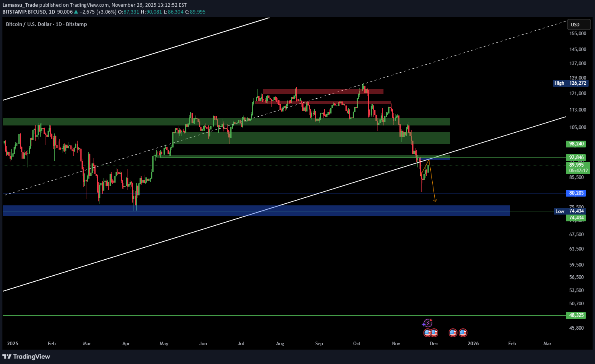Select the Low price label on the axis
This screenshot has width=595, height=364.
coord(560,211)
